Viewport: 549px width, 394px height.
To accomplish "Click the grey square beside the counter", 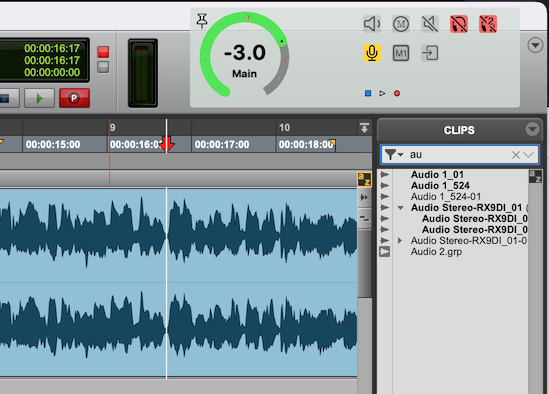I will tap(103, 67).
